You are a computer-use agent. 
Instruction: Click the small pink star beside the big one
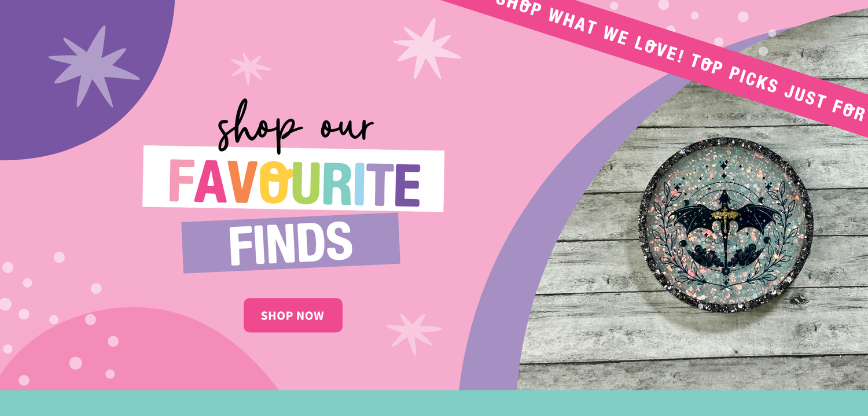tap(250, 68)
